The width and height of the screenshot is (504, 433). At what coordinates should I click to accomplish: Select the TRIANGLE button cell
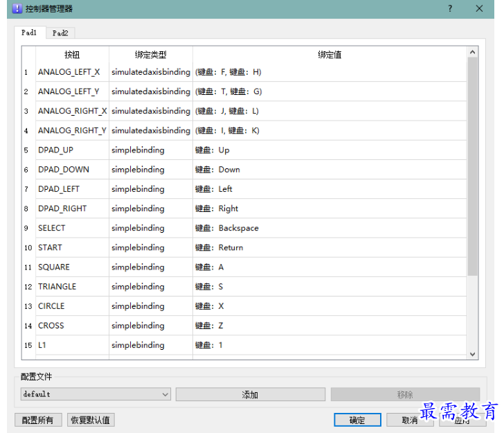tap(72, 287)
